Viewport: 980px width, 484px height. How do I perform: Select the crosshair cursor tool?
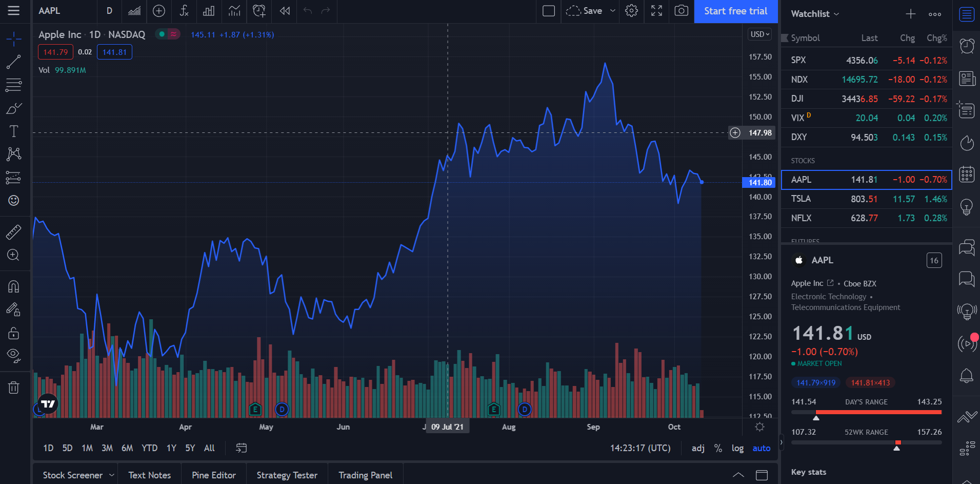(x=14, y=39)
